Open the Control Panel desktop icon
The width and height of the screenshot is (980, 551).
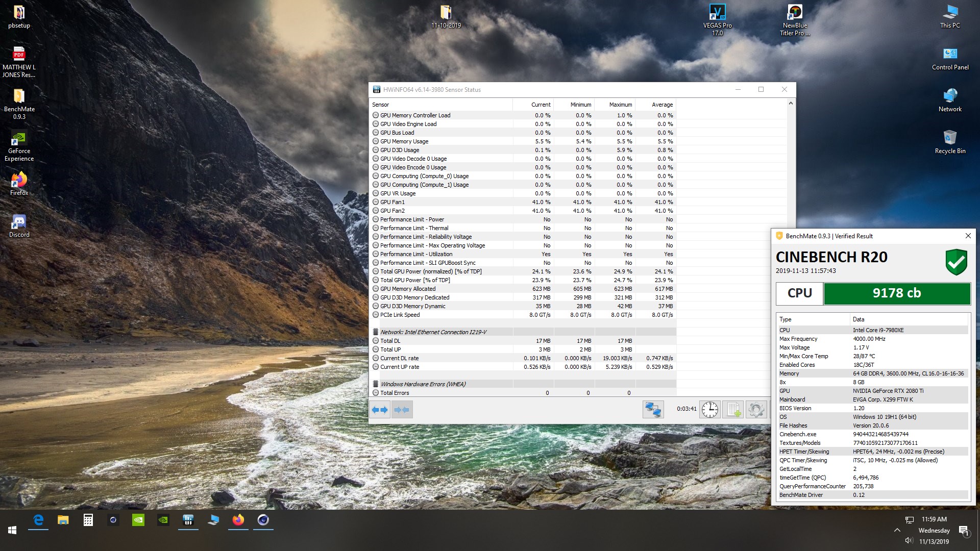(950, 59)
